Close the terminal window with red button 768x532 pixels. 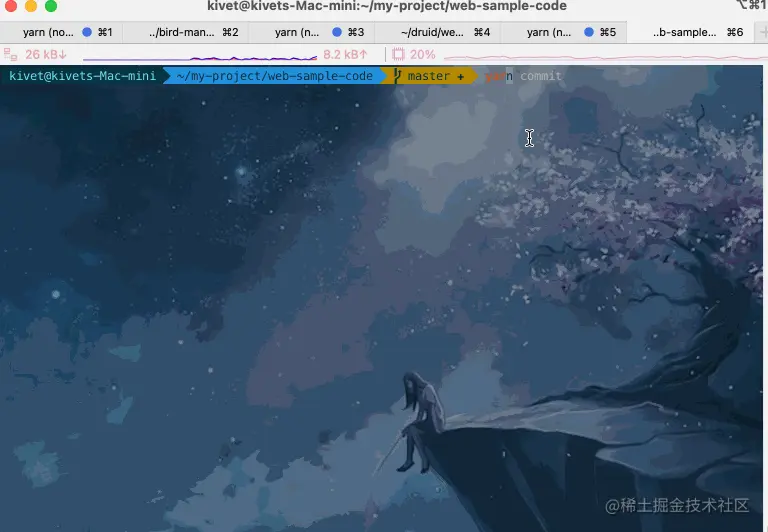pyautogui.click(x=10, y=5)
